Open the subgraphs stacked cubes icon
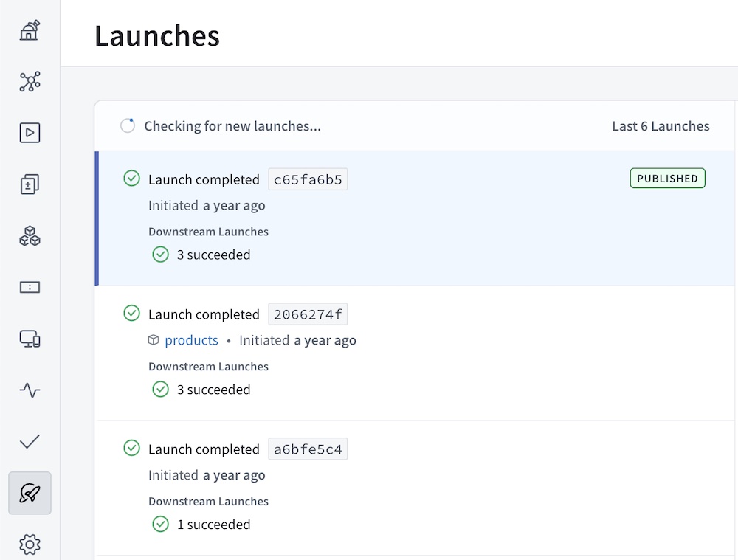 pyautogui.click(x=30, y=236)
